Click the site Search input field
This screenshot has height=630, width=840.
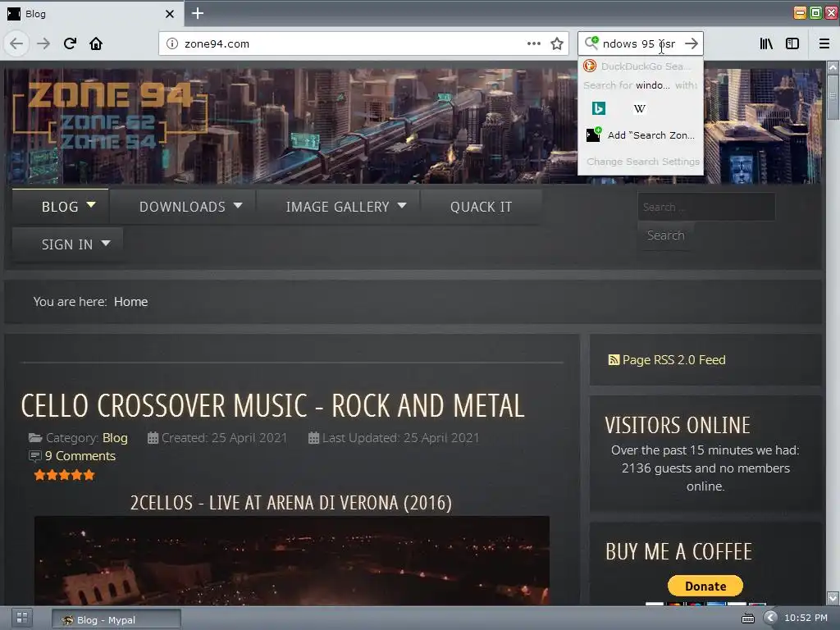(706, 207)
